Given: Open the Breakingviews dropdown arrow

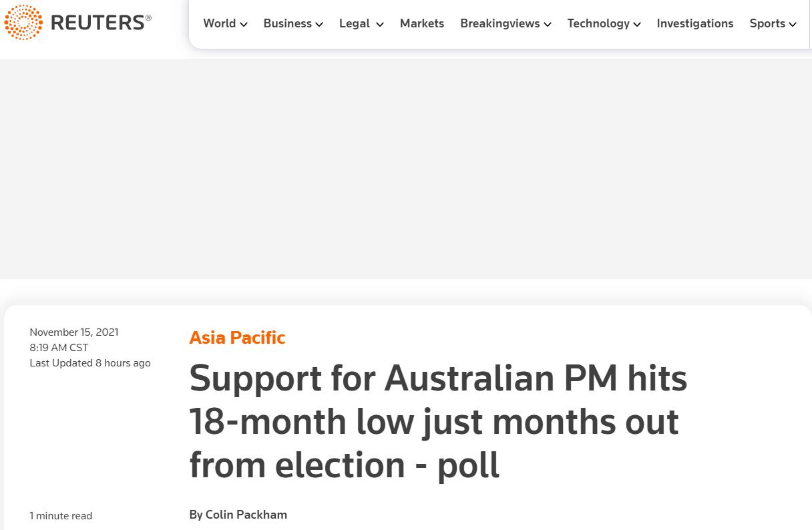Looking at the screenshot, I should click(548, 25).
